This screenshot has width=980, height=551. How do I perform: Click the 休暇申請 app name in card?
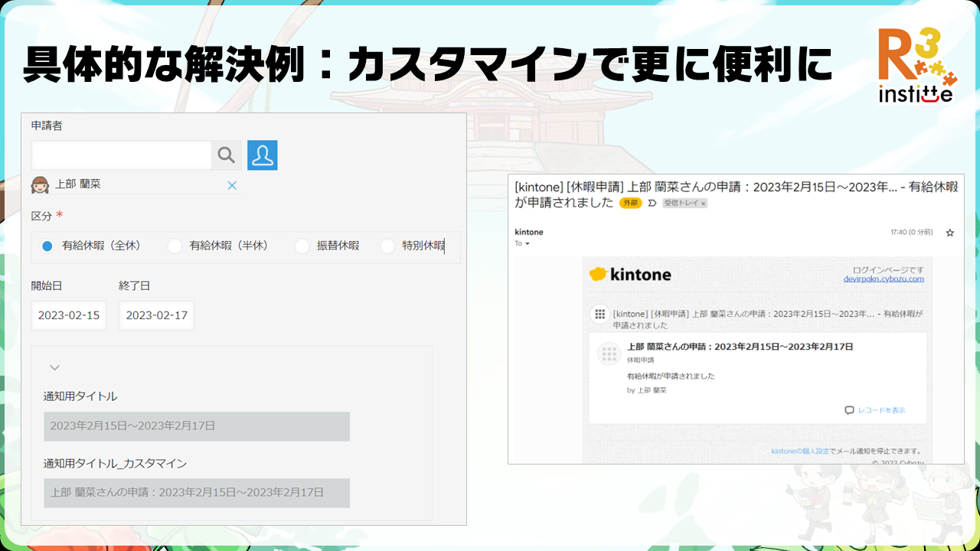(640, 360)
